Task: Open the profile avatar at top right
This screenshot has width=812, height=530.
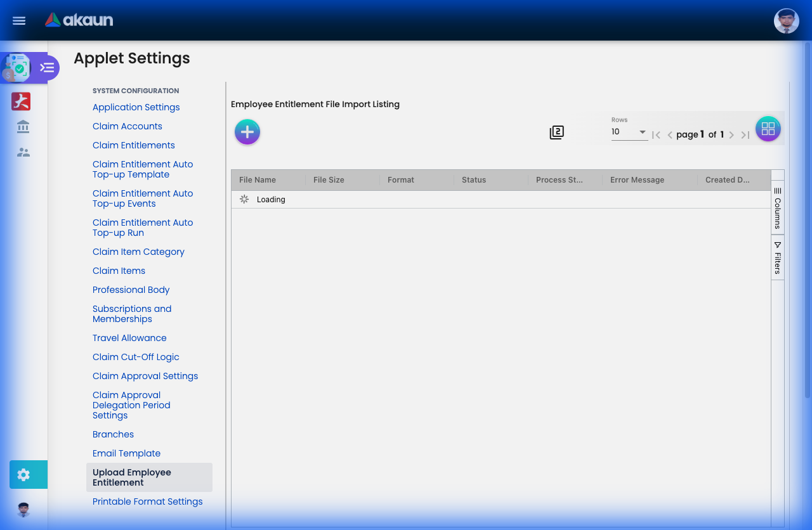Action: coord(786,20)
